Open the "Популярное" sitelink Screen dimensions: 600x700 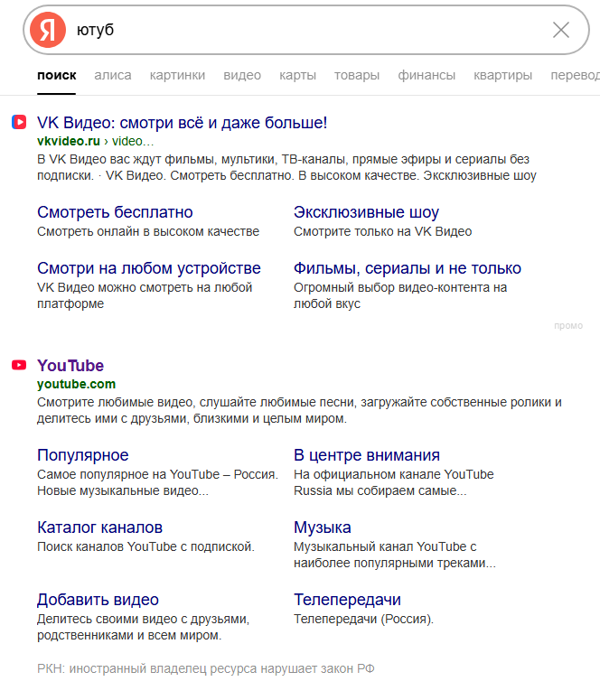click(82, 455)
